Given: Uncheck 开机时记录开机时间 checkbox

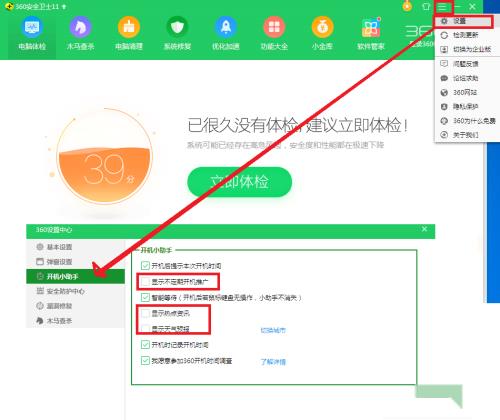Looking at the screenshot, I should pos(145,344).
